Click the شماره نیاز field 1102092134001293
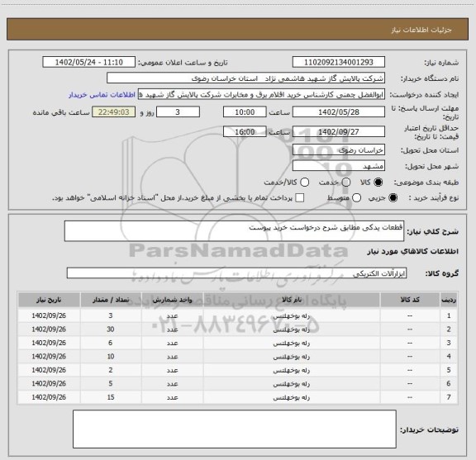 coord(339,62)
